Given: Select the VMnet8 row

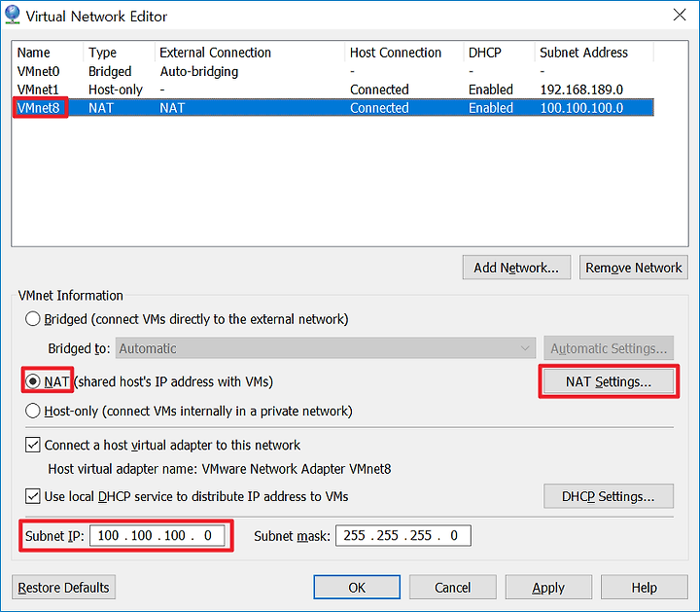Looking at the screenshot, I should tap(333, 108).
